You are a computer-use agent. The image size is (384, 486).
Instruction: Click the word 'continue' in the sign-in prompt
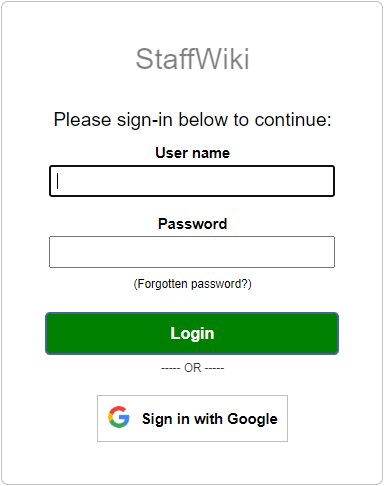coord(291,119)
